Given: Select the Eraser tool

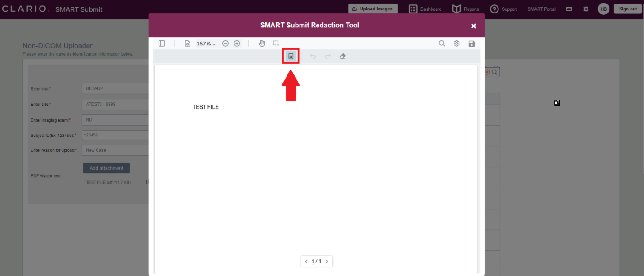Looking at the screenshot, I should (x=342, y=56).
